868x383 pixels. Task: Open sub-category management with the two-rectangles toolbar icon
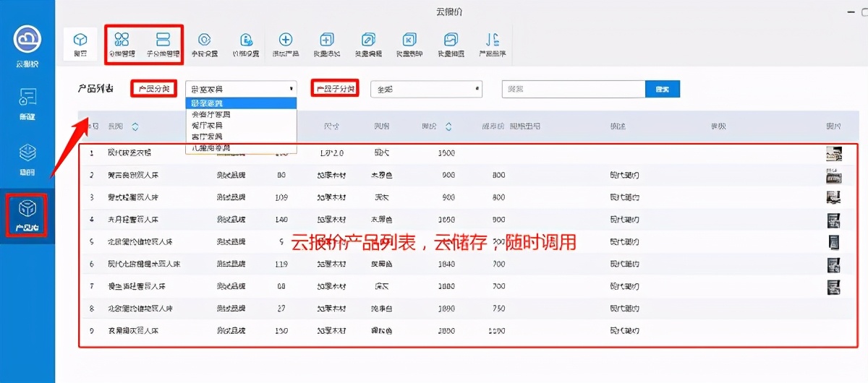pyautogui.click(x=163, y=39)
